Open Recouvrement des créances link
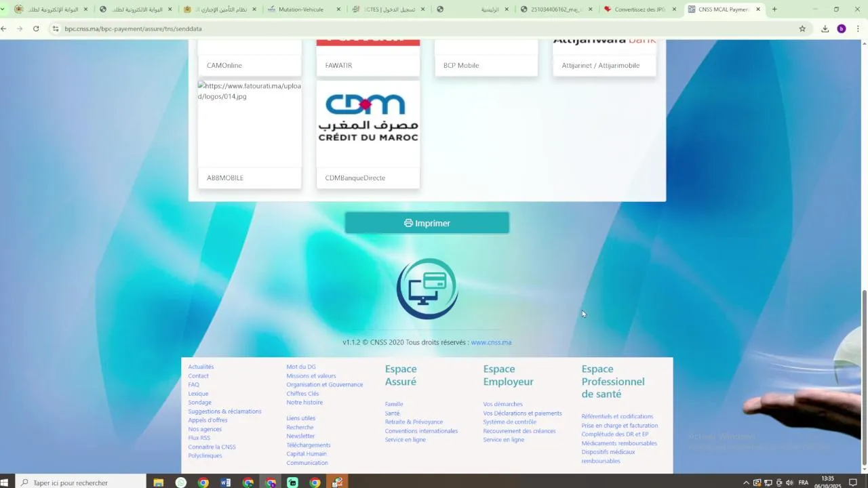This screenshot has width=868, height=488. coord(519,431)
